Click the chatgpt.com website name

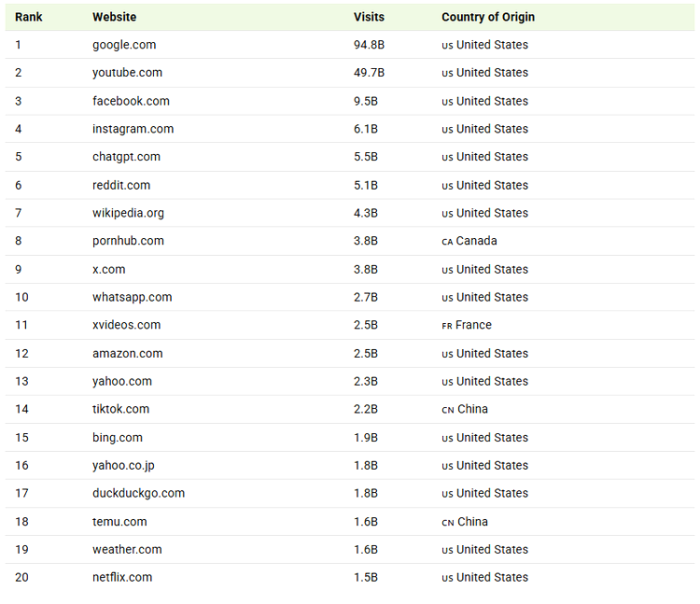[126, 157]
